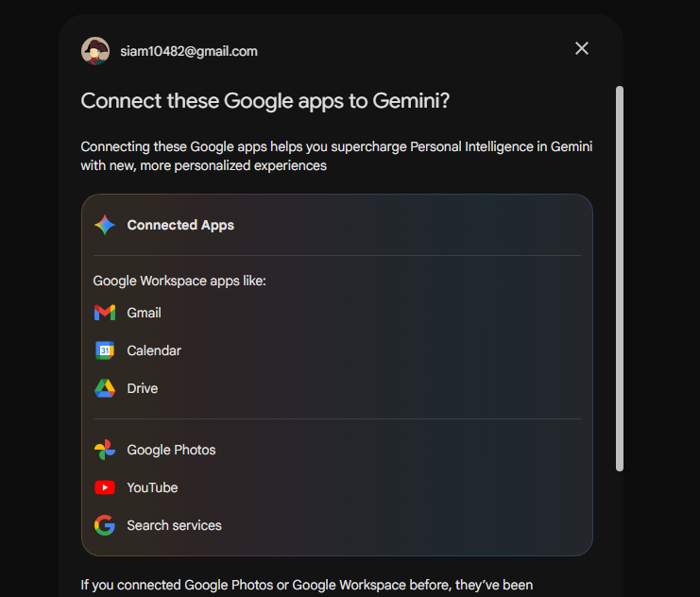Click the YouTube play icon

(105, 487)
